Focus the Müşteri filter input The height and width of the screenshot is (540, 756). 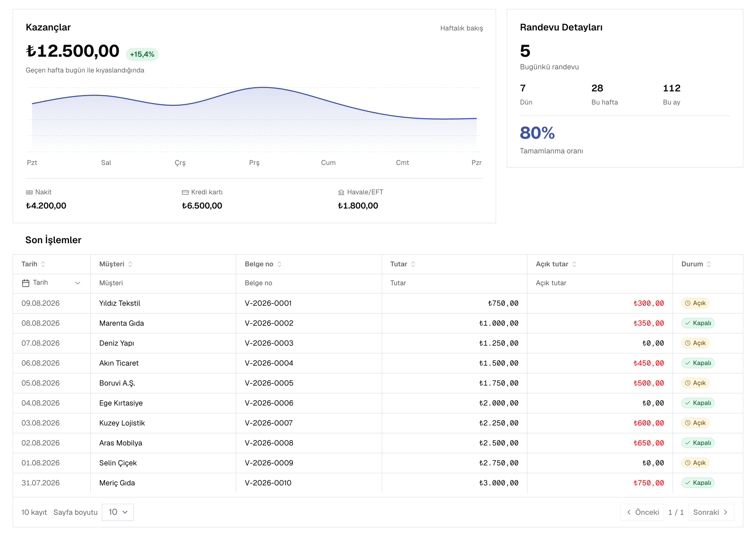click(x=163, y=283)
